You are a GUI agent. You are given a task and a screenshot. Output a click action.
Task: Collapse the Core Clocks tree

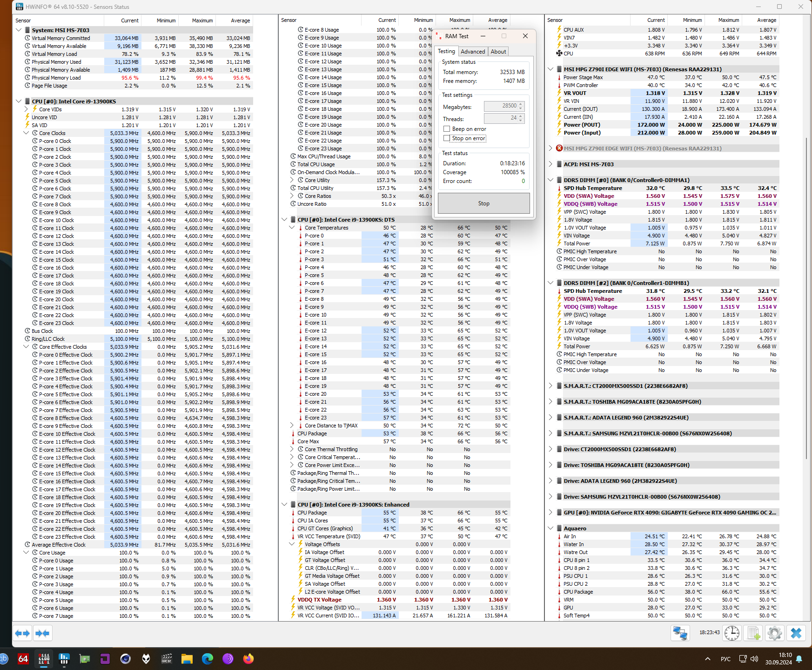point(27,133)
